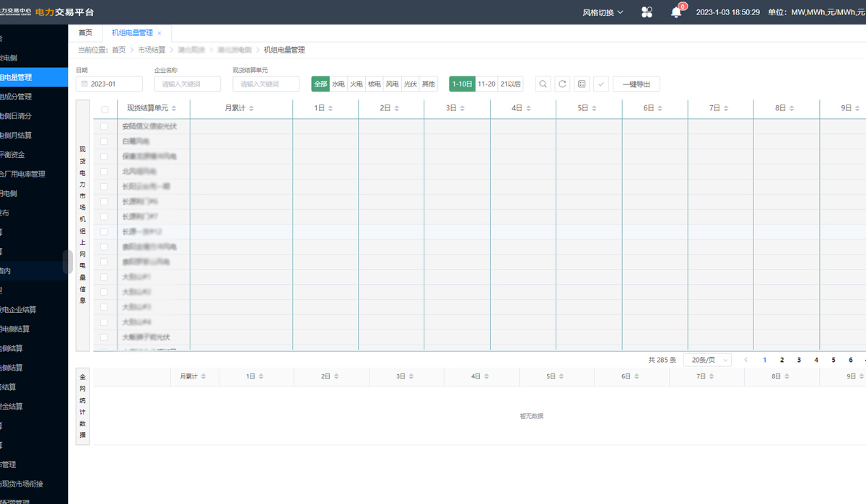Sort lower statistics table by 1日 arrows

[x=261, y=376]
